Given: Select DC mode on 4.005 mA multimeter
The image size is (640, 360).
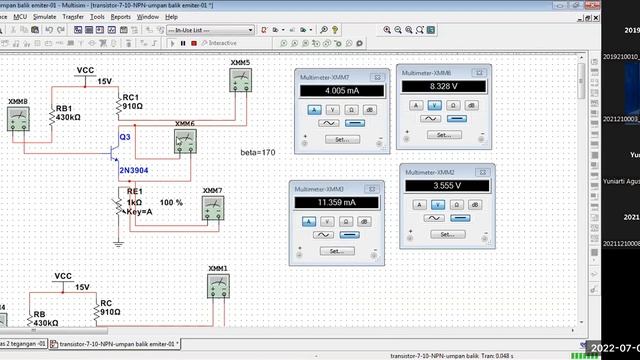Looking at the screenshot, I should (355, 123).
